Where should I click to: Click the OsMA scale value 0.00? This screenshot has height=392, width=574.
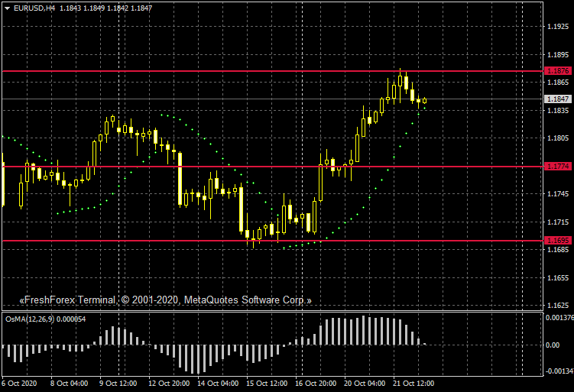tap(553, 345)
